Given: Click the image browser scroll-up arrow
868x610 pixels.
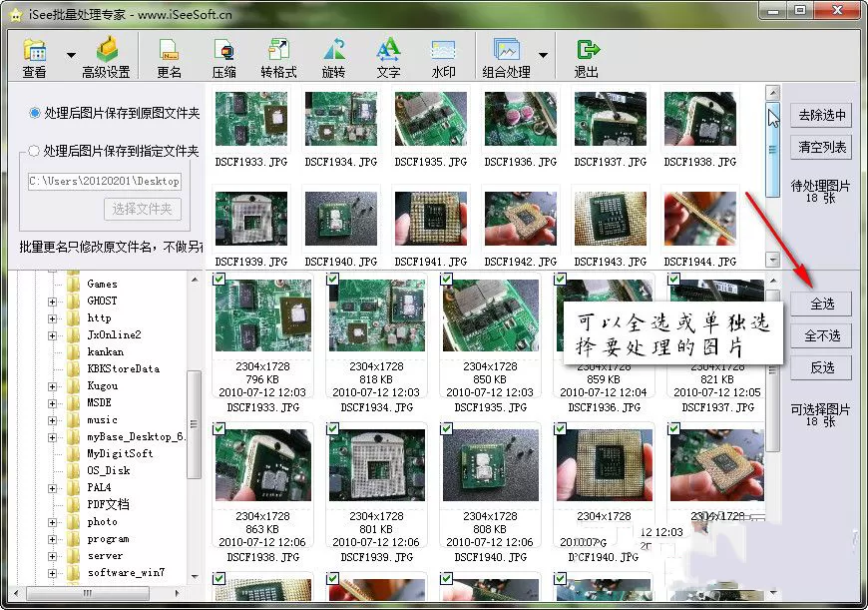Looking at the screenshot, I should [x=773, y=281].
